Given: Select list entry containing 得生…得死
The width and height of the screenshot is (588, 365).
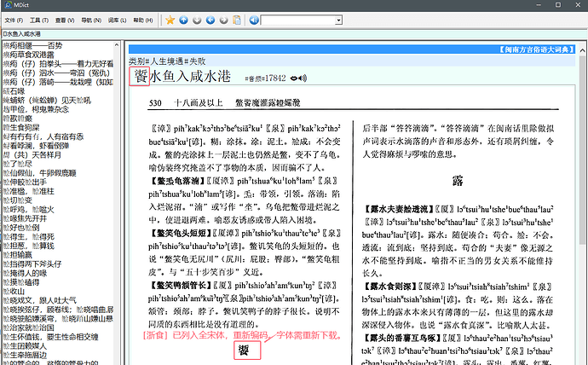Looking at the screenshot, I should tap(28, 237).
